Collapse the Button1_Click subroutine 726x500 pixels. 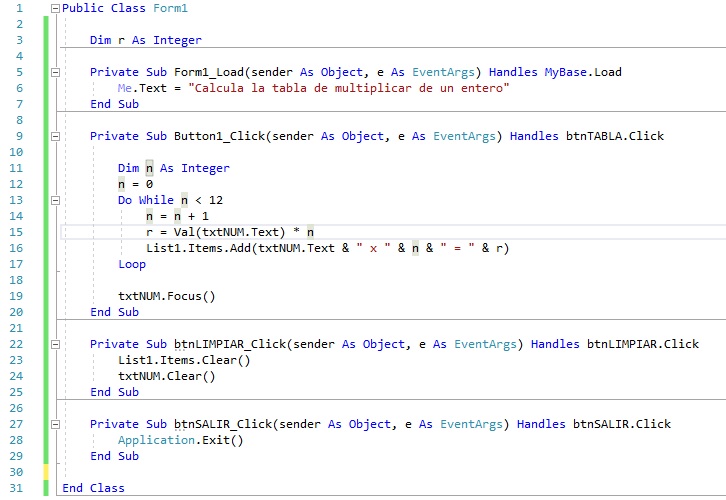(55, 136)
